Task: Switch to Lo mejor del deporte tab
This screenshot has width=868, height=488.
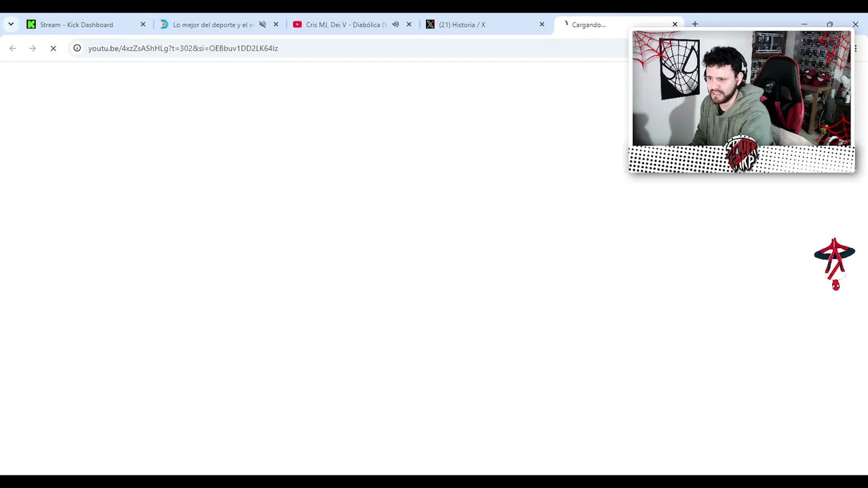Action: (x=218, y=24)
